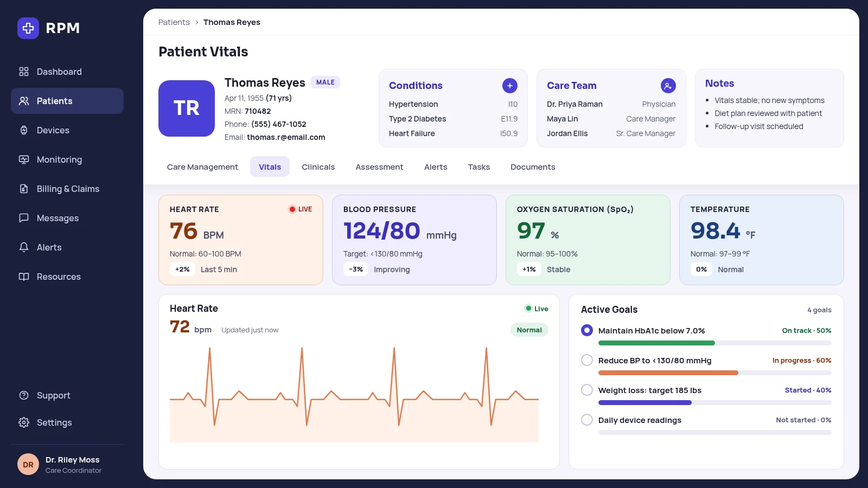Viewport: 868px width, 488px height.
Task: Click Dr. Priya Raman team member
Action: point(611,104)
